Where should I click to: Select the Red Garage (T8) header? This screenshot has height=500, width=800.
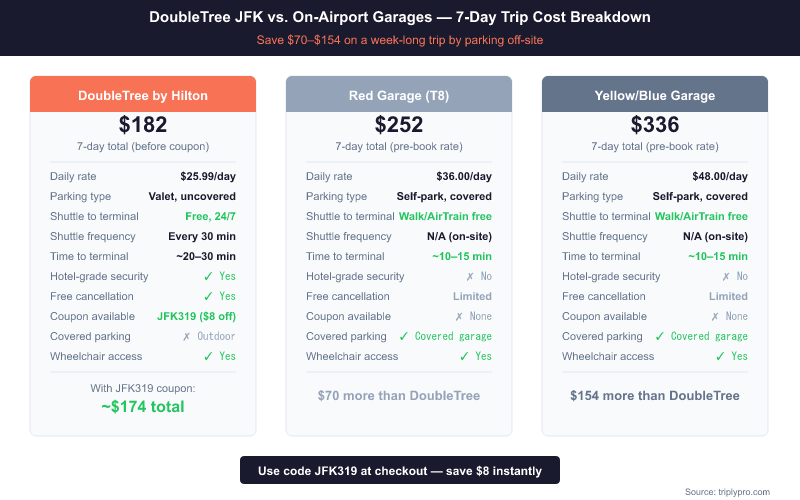pyautogui.click(x=399, y=95)
